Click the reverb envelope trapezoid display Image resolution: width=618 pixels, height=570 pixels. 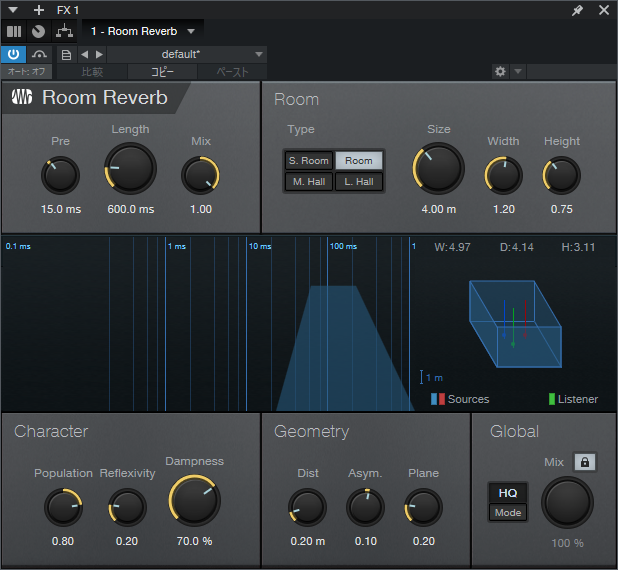(x=345, y=348)
